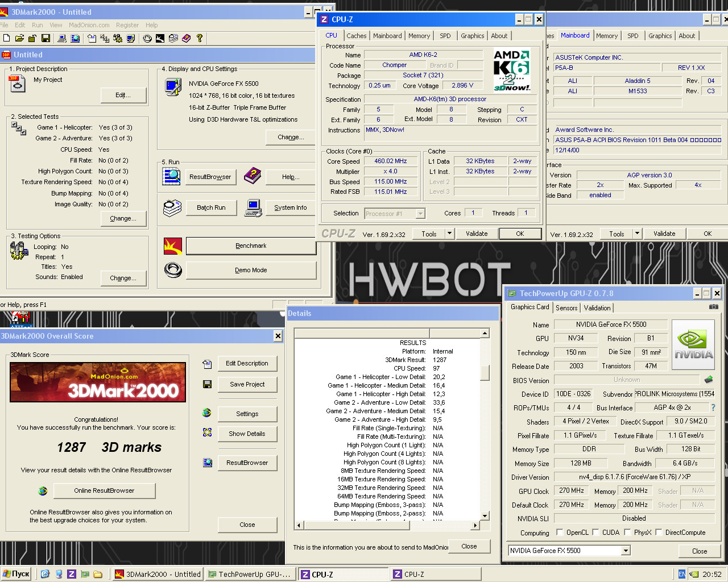The width and height of the screenshot is (728, 582).
Task: Click the Demo Mode button
Action: click(251, 270)
